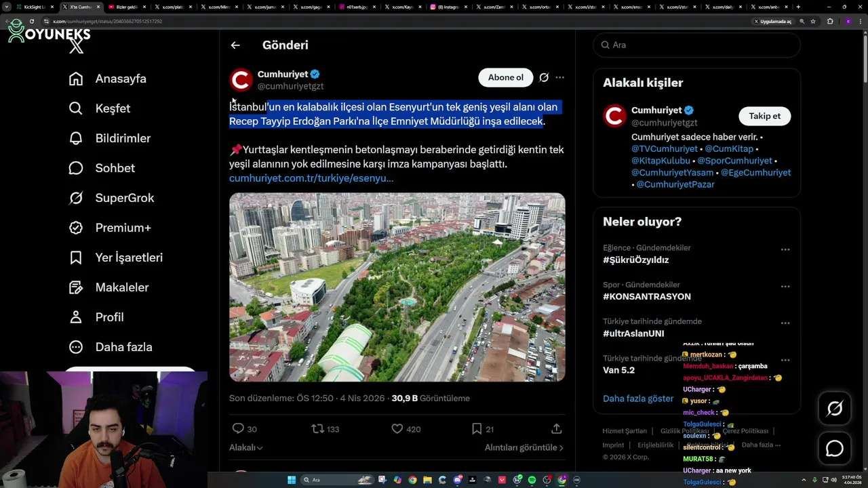Open cumhuriyet.com.tr article link
Viewport: 868px width, 488px height.
pyautogui.click(x=311, y=178)
